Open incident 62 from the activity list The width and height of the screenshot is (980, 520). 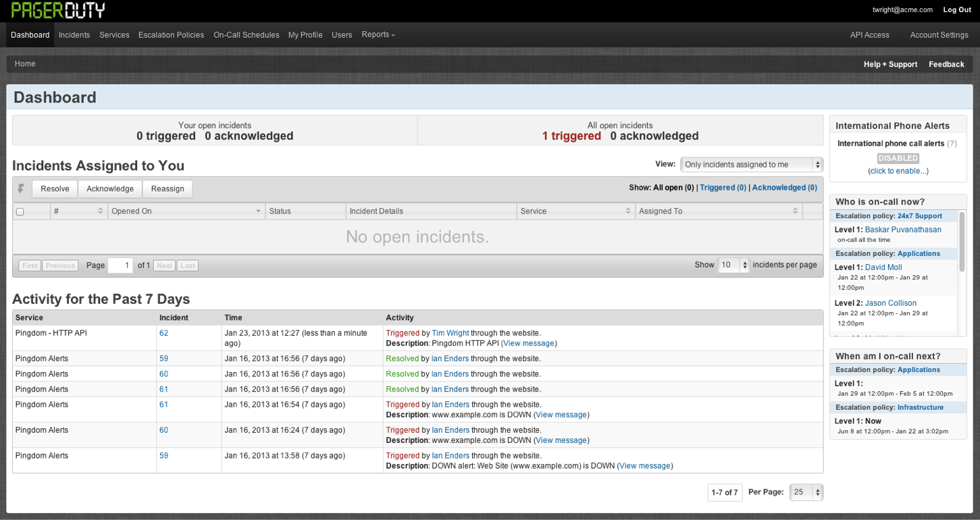point(163,333)
